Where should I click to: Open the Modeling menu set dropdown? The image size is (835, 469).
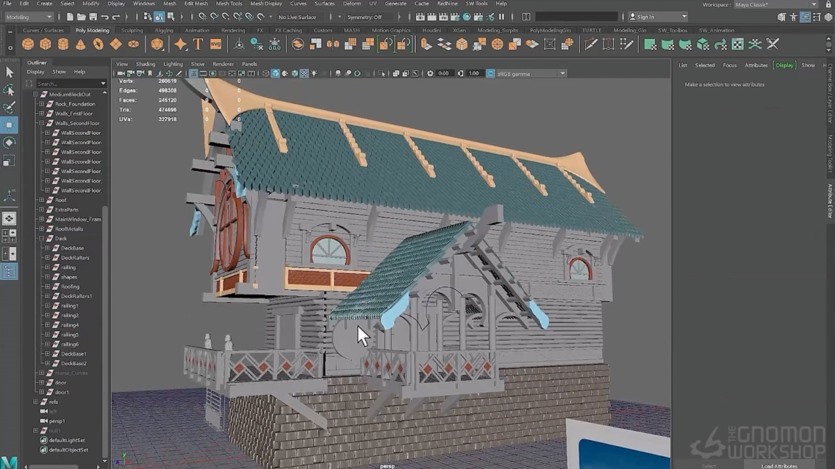29,17
